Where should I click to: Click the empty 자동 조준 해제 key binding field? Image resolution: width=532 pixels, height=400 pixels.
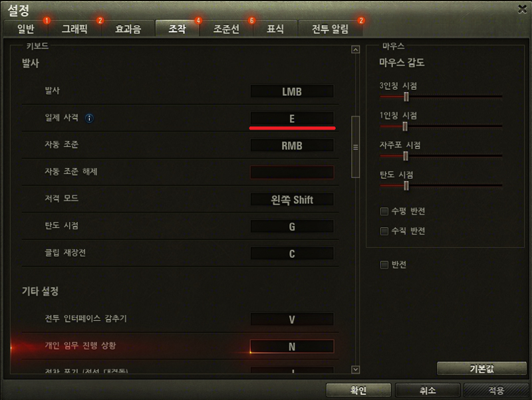[x=292, y=172]
